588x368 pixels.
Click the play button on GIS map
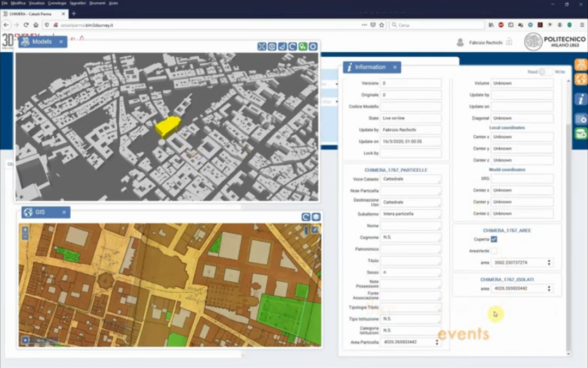[x=25, y=341]
